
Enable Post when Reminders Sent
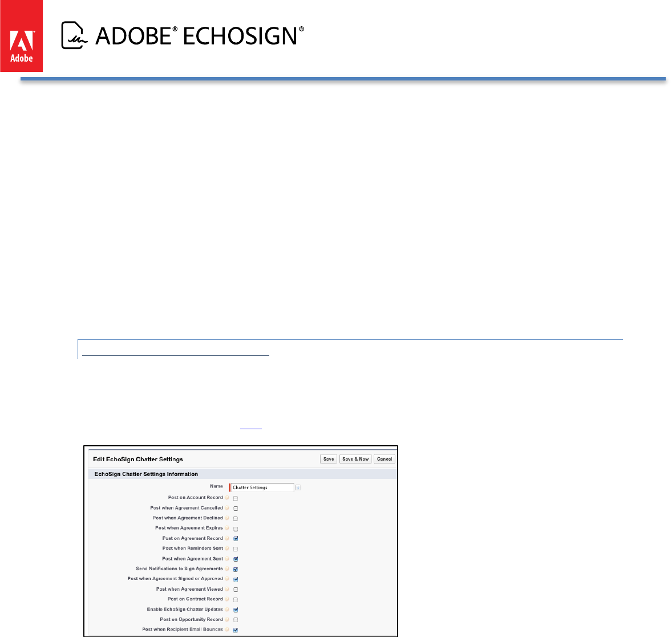click(236, 549)
